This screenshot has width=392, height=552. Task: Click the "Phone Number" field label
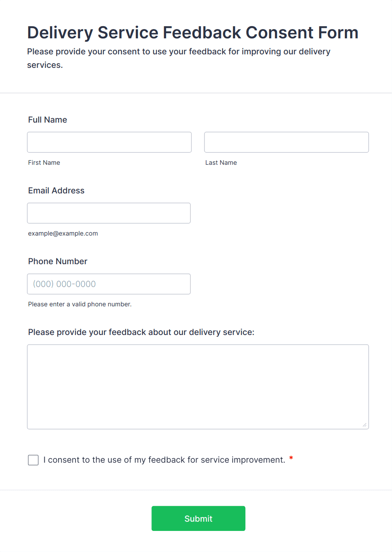pyautogui.click(x=58, y=261)
